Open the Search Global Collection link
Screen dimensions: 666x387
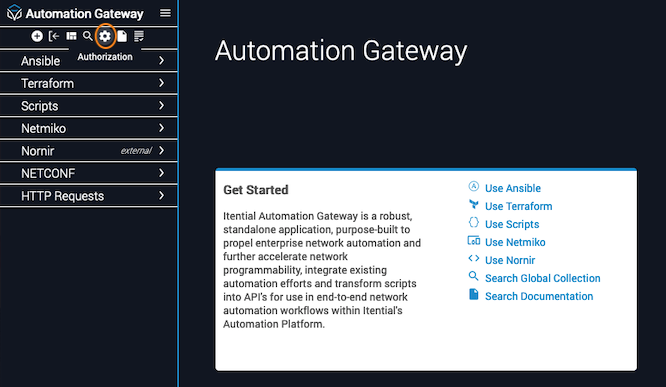[x=542, y=278]
